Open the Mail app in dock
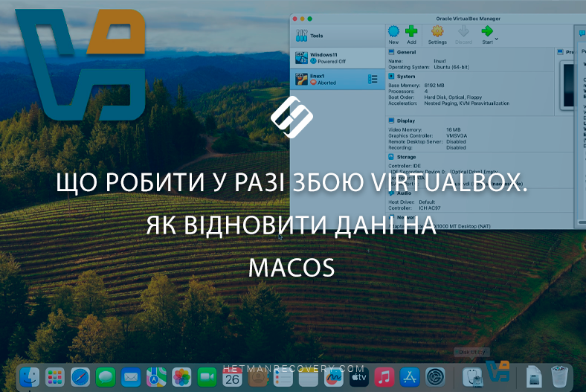This screenshot has height=392, width=586. [x=131, y=376]
